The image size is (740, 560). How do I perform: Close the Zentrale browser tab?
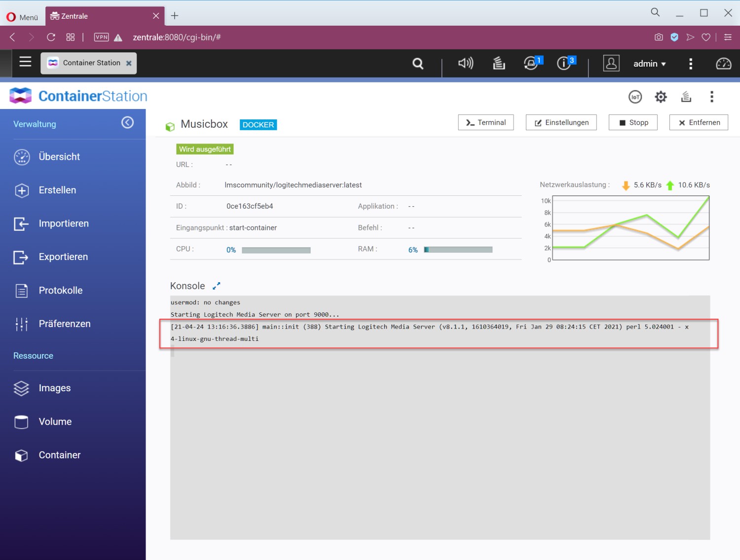156,16
